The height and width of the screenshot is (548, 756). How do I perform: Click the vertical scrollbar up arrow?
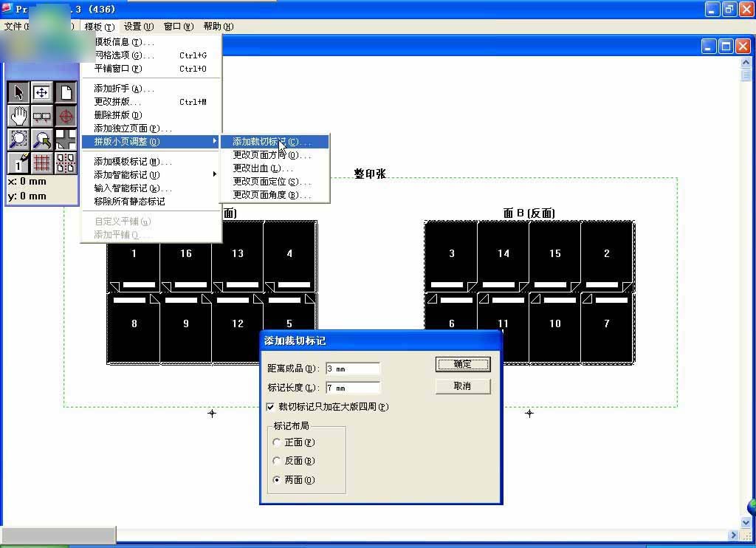(x=746, y=62)
